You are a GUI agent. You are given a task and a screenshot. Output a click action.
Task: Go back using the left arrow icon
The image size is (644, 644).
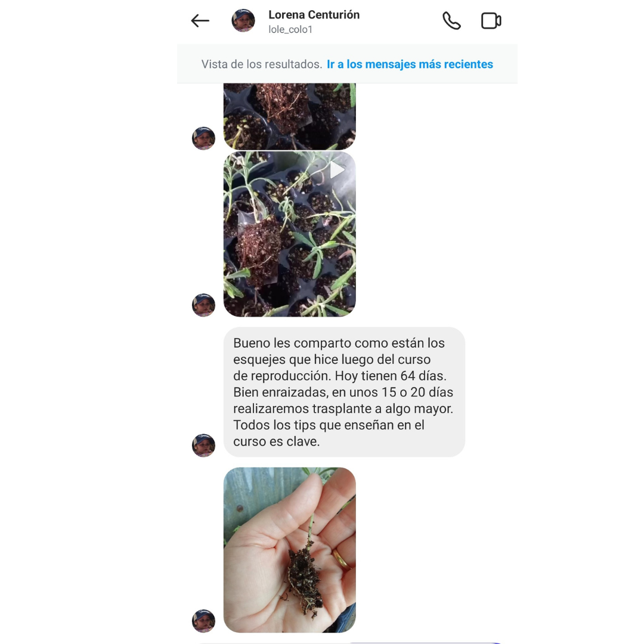point(200,20)
